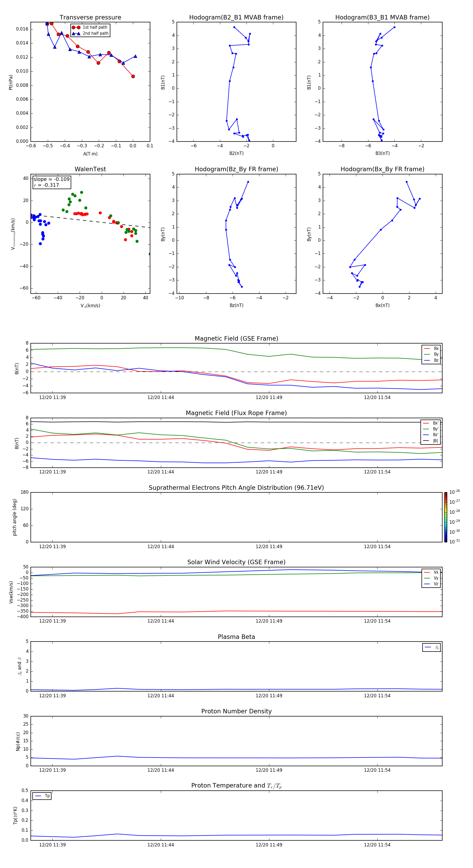Click the 'V_A(km/s)' x-axis label
The height and width of the screenshot is (868, 473).
pyautogui.click(x=90, y=306)
